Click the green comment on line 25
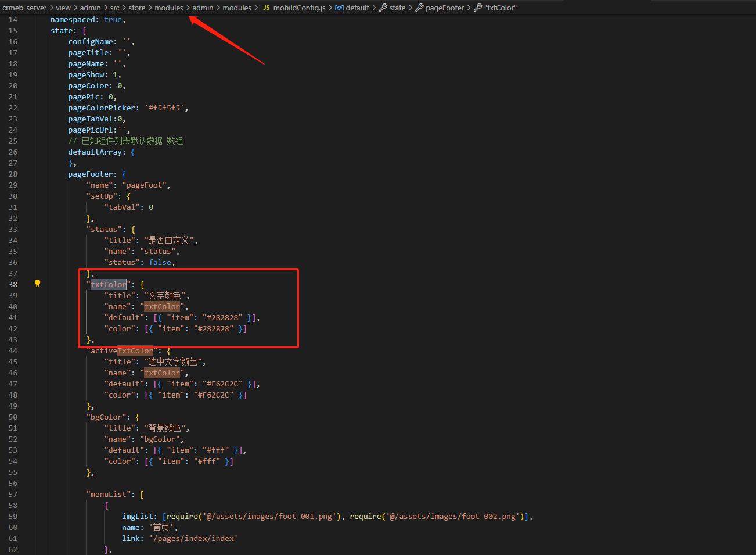 (125, 141)
